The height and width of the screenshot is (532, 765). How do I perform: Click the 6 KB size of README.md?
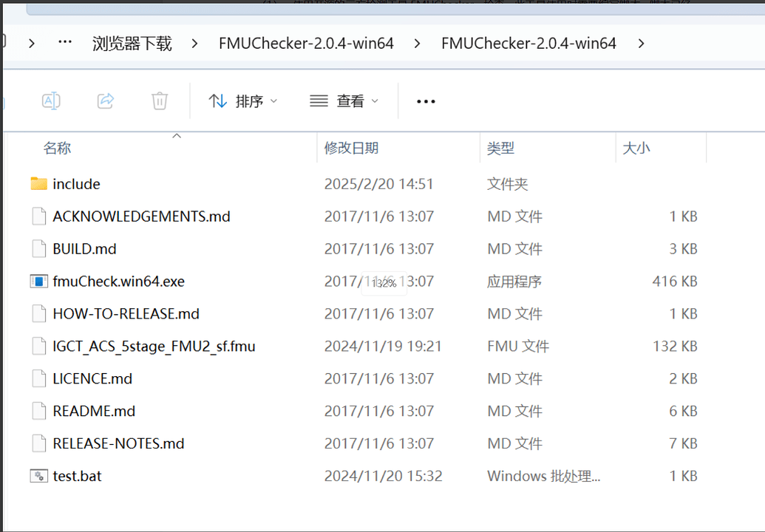pyautogui.click(x=683, y=411)
